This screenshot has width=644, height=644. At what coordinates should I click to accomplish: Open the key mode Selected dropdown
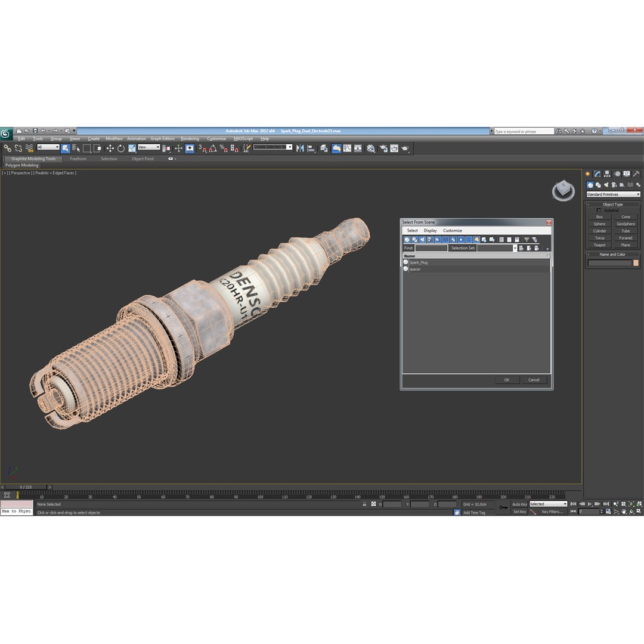548,504
